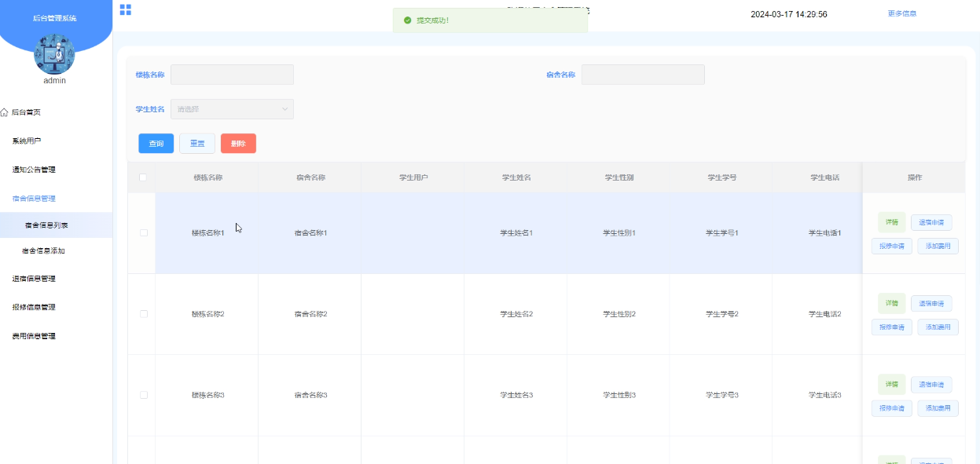Screen dimensions: 980x464
Task: Click 报修申请 for row 楼栋名称1
Action: click(x=892, y=246)
